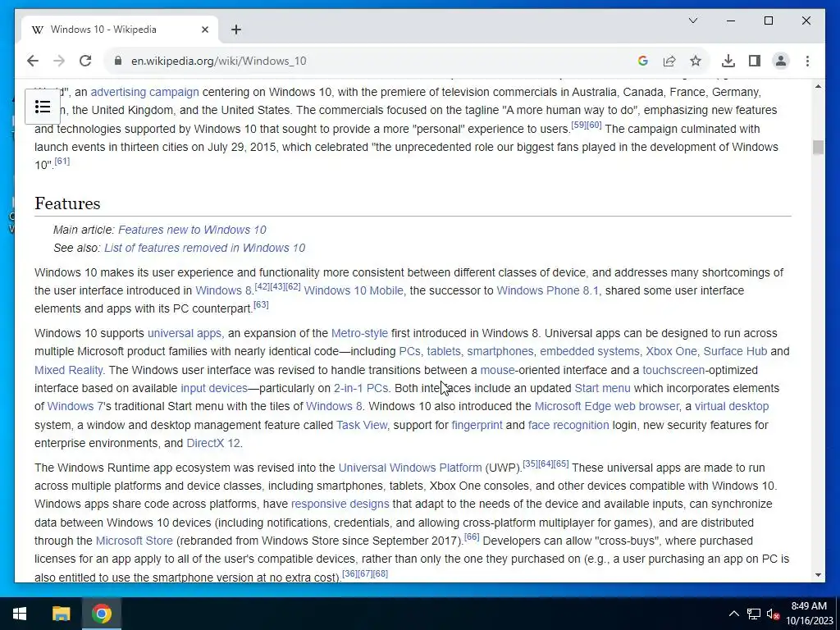Open the smartphones link
The width and height of the screenshot is (840, 630).
pyautogui.click(x=500, y=351)
